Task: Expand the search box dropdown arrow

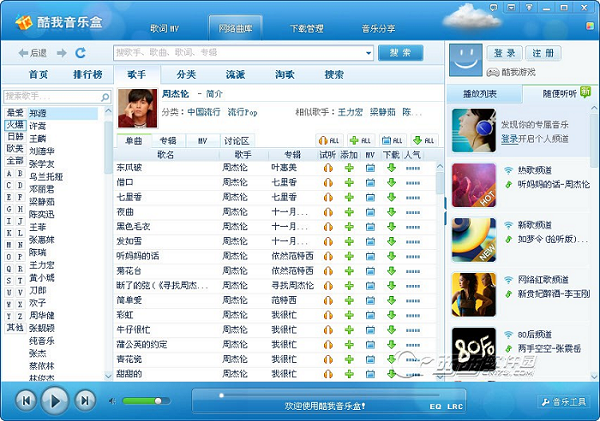Action: [x=367, y=52]
